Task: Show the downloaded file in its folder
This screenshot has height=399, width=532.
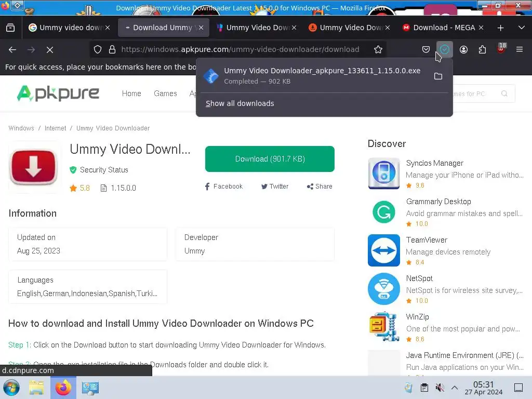Action: coord(438,76)
